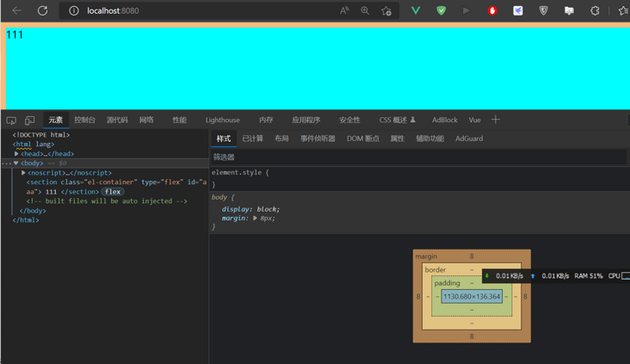The image size is (630, 364).
Task: Select the html lang node
Action: [x=34, y=145]
